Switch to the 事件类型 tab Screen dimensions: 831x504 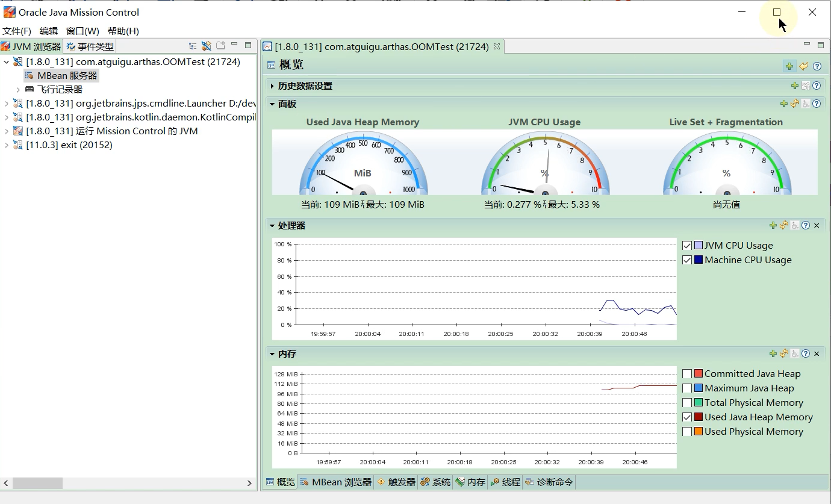coord(90,46)
